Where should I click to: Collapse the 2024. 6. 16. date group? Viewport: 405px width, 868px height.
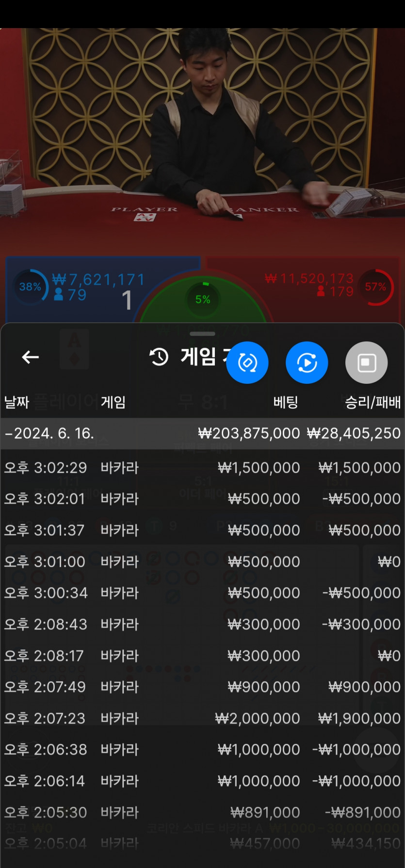click(203, 433)
